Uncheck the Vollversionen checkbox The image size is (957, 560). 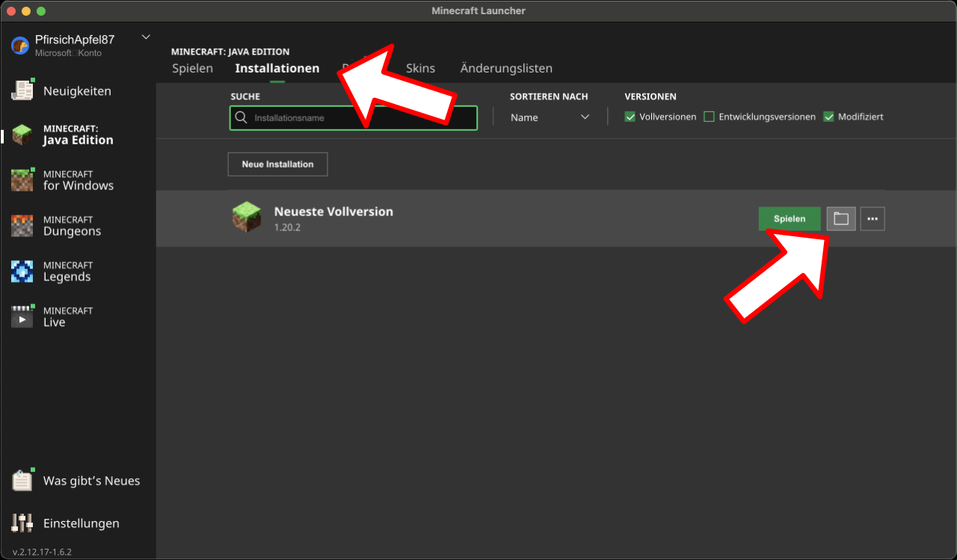click(x=630, y=117)
